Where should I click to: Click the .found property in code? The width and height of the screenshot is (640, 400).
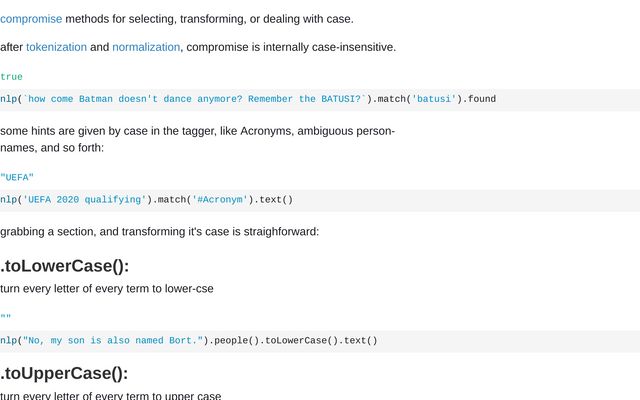pyautogui.click(x=479, y=99)
